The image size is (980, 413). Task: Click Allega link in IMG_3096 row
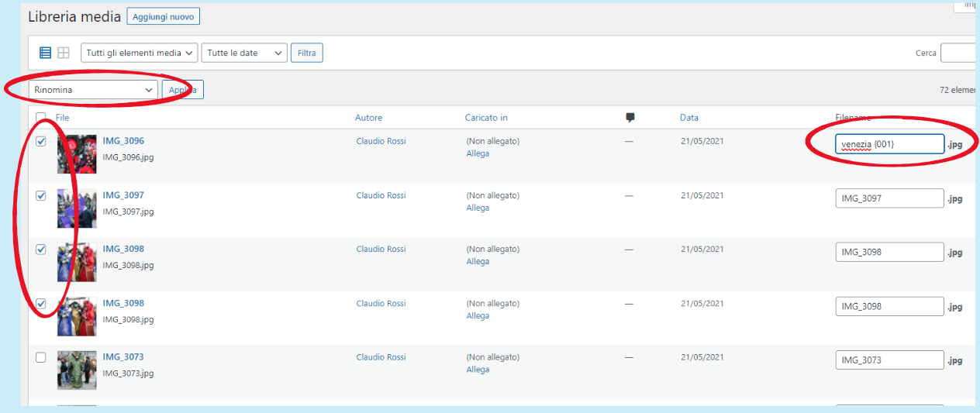(x=478, y=153)
